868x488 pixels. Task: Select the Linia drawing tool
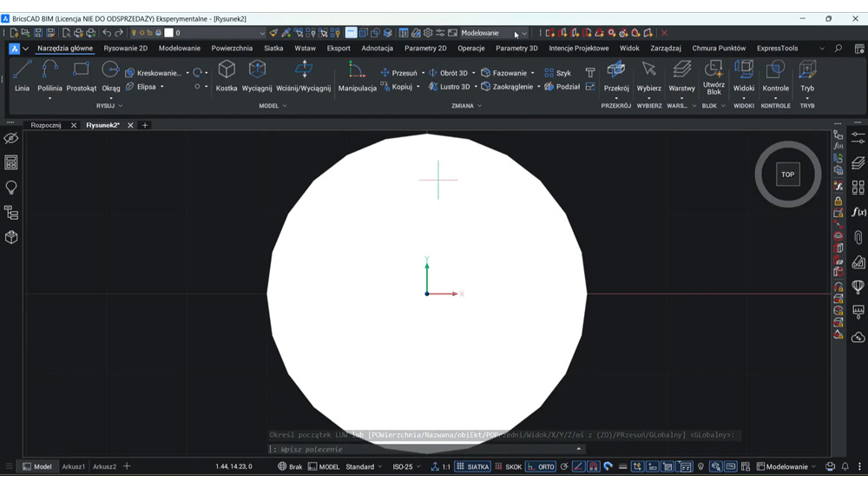coord(23,76)
